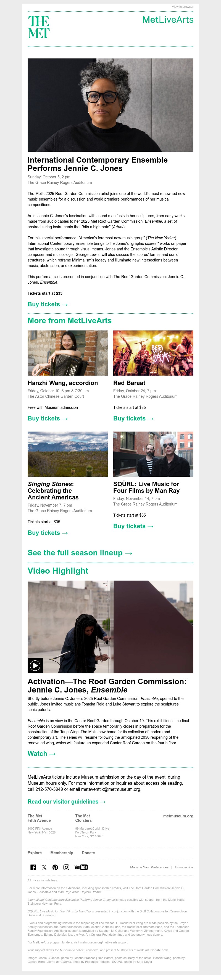The height and width of the screenshot is (980, 221).
Task: Buy tickets for Hanzhi Wang accordion
Action: pos(48,419)
